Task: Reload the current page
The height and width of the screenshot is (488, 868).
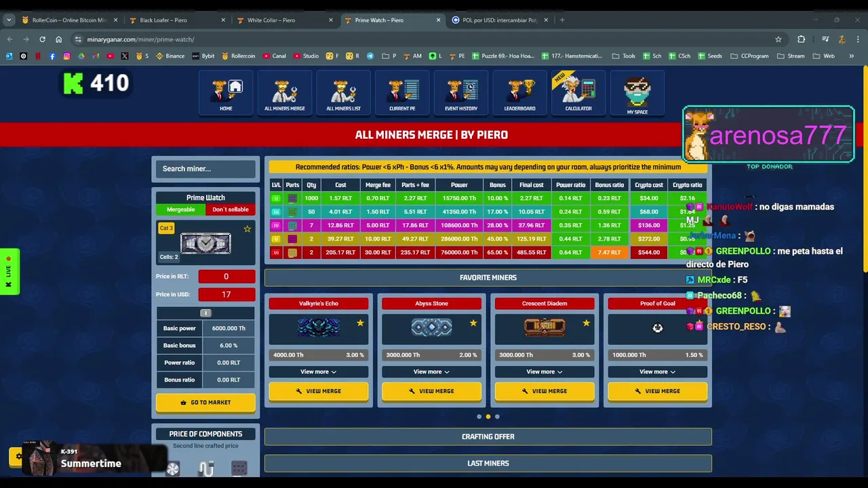Action: tap(42, 39)
